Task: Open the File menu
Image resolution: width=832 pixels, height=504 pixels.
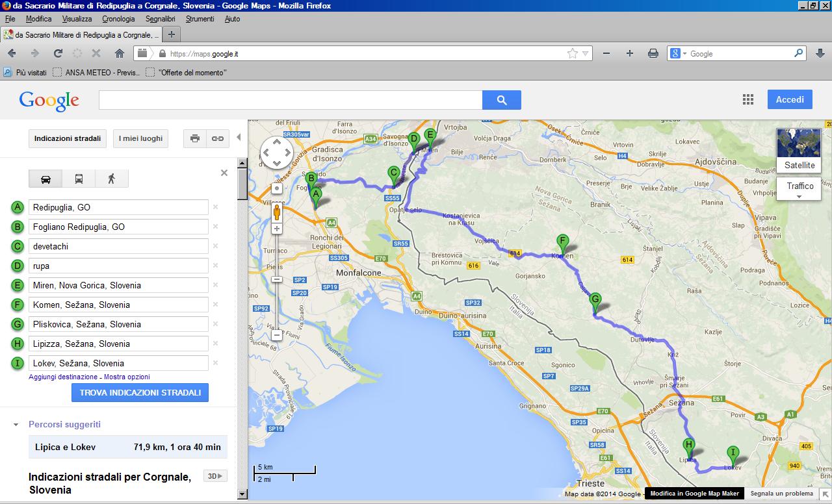Action: 10,19
